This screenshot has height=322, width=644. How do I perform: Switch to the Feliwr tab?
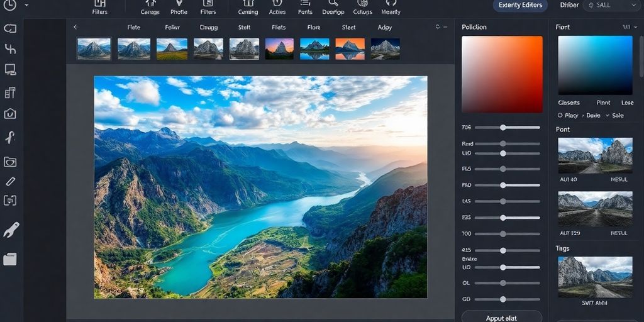[x=172, y=28]
